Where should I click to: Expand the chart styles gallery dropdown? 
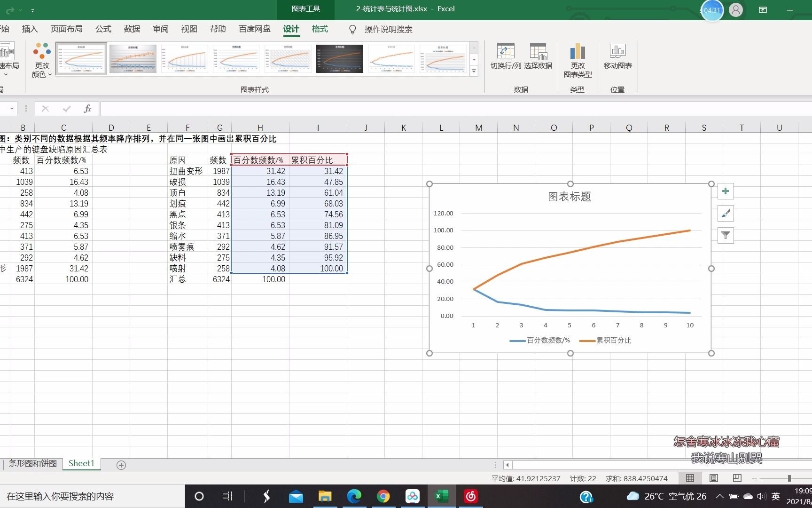pyautogui.click(x=473, y=71)
